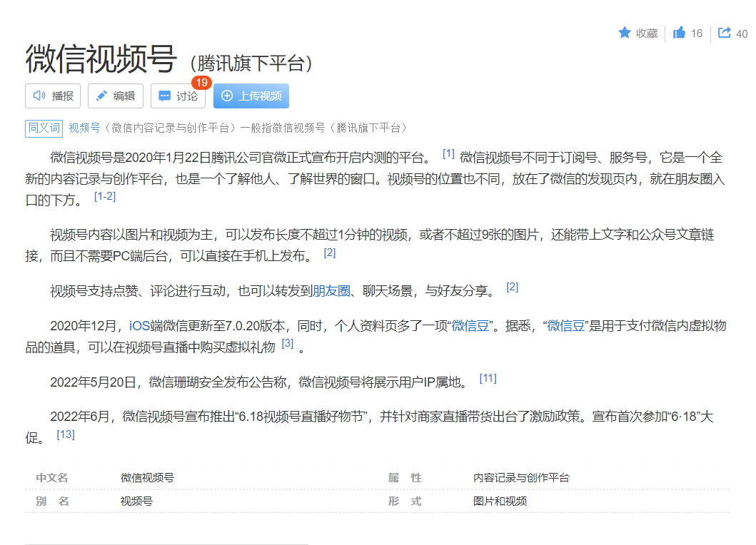Click the 内容记录与创作平台 value

click(521, 478)
